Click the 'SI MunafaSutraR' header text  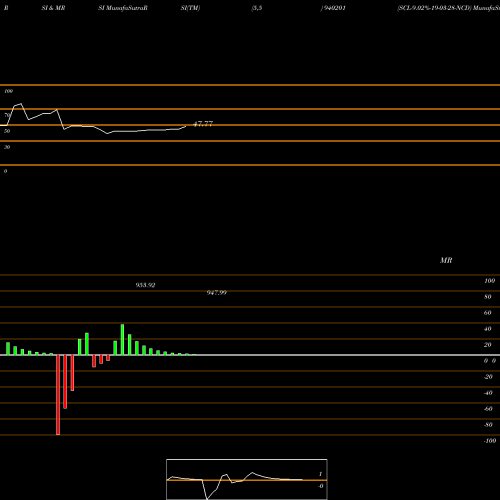click(123, 8)
